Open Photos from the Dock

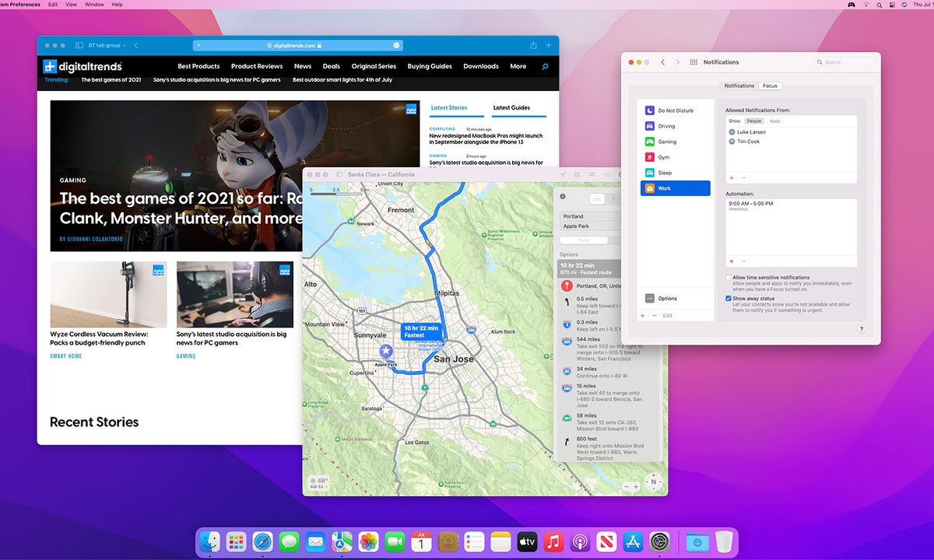coord(368,541)
